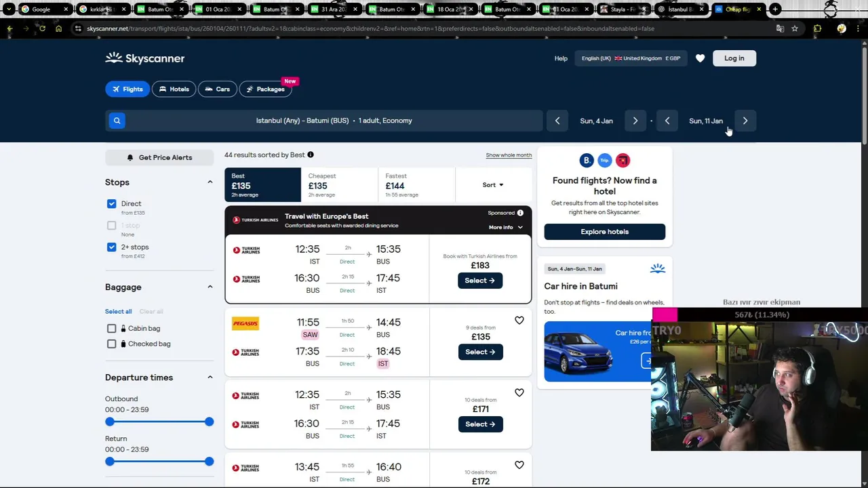Collapse the Baggage filter section
Image resolution: width=868 pixels, height=488 pixels.
pyautogui.click(x=210, y=287)
